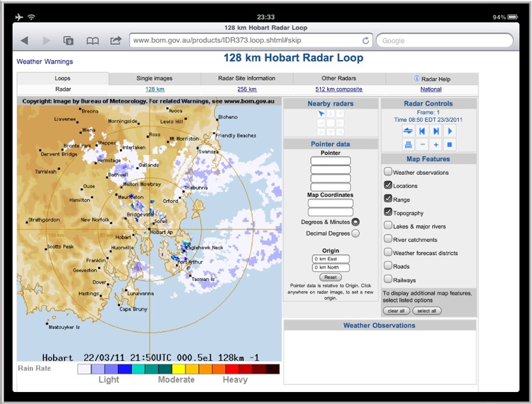Uncheck the Topography checkbox
The height and width of the screenshot is (404, 532).
(388, 212)
